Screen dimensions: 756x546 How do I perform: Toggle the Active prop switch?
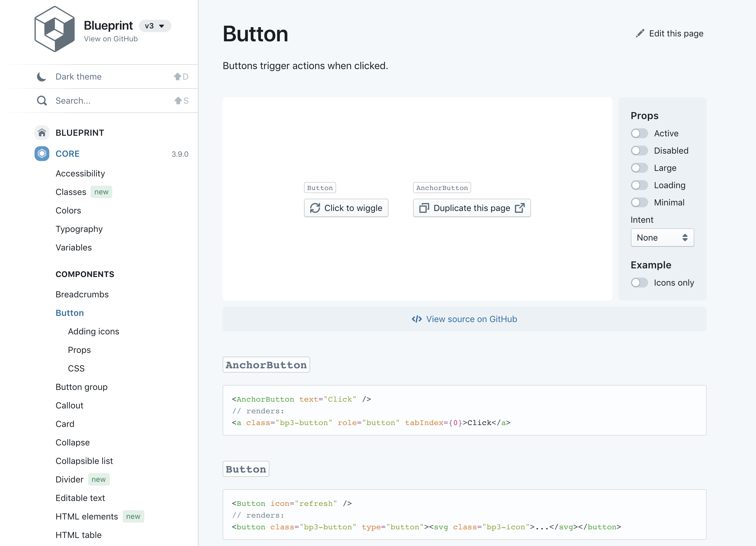coord(639,133)
